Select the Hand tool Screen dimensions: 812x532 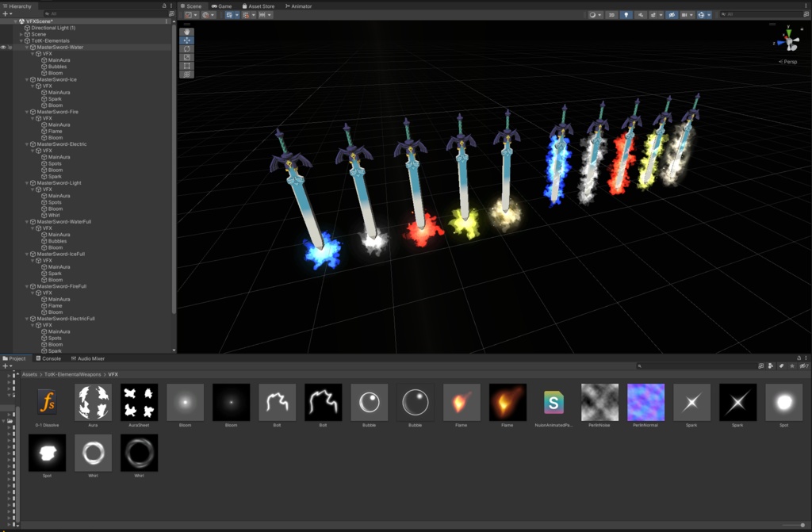pyautogui.click(x=187, y=32)
